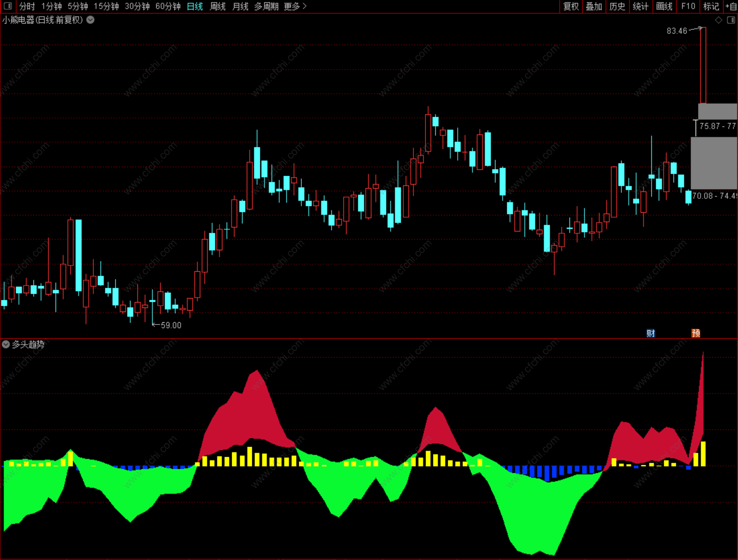Open the F10 company info button
The height and width of the screenshot is (560, 738).
pyautogui.click(x=688, y=6)
